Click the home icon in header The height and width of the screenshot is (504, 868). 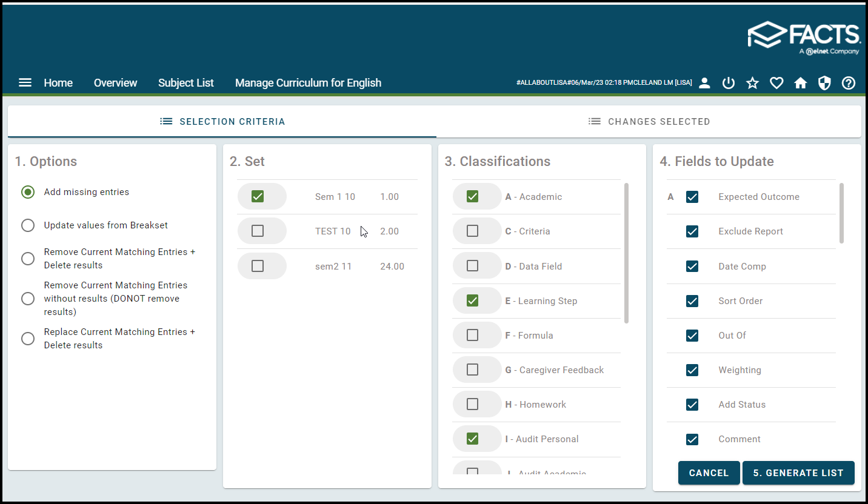(x=801, y=84)
